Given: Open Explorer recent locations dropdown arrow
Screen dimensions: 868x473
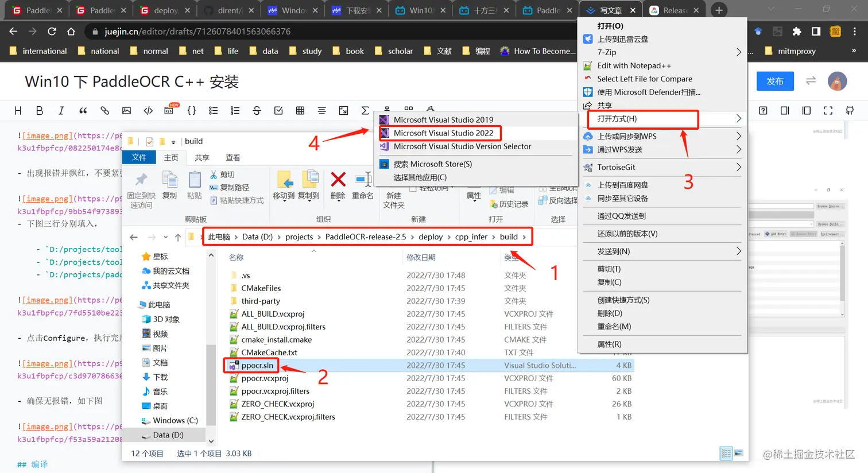Looking at the screenshot, I should point(166,237).
